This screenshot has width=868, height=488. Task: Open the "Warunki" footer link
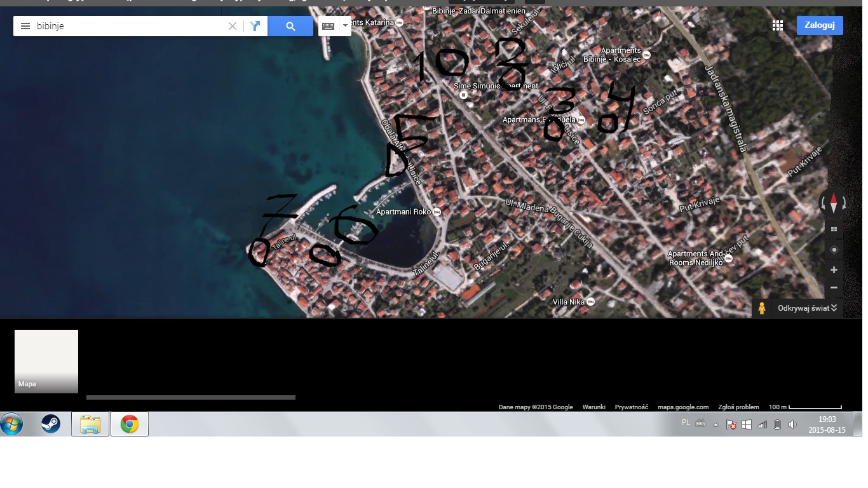coord(594,407)
